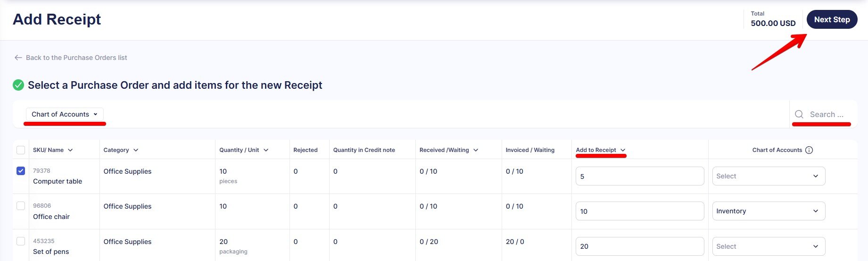This screenshot has height=261, width=868.
Task: Open Computer table chart of accounts Select
Action: (768, 176)
